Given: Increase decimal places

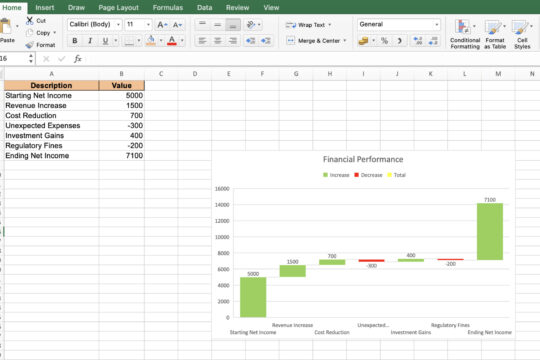Looking at the screenshot, I should (x=418, y=41).
